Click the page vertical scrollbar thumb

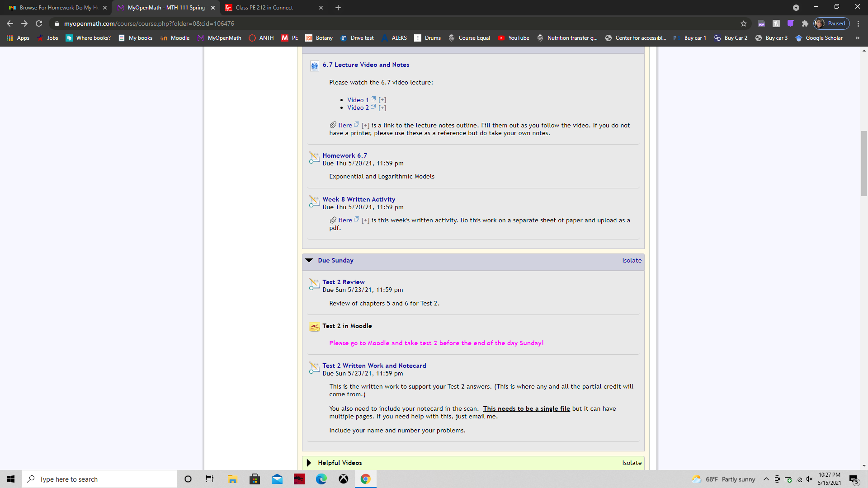[864, 163]
